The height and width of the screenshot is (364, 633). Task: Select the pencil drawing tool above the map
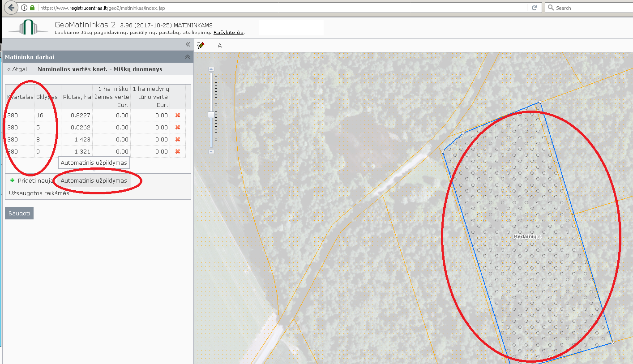click(201, 45)
